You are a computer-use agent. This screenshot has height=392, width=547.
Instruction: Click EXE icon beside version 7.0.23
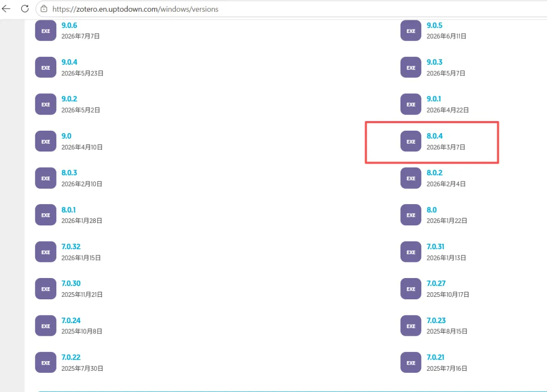click(x=411, y=326)
